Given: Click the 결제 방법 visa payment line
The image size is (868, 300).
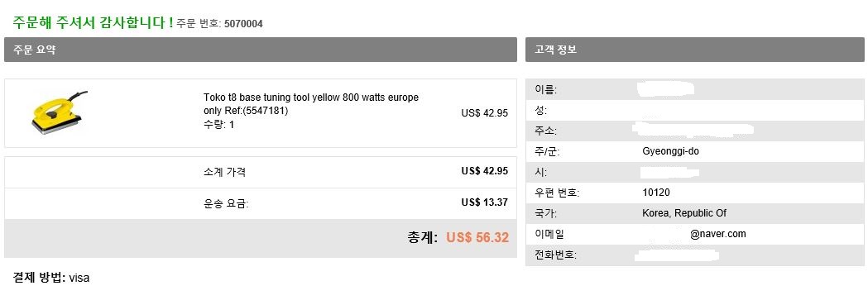Looking at the screenshot, I should coord(51,278).
